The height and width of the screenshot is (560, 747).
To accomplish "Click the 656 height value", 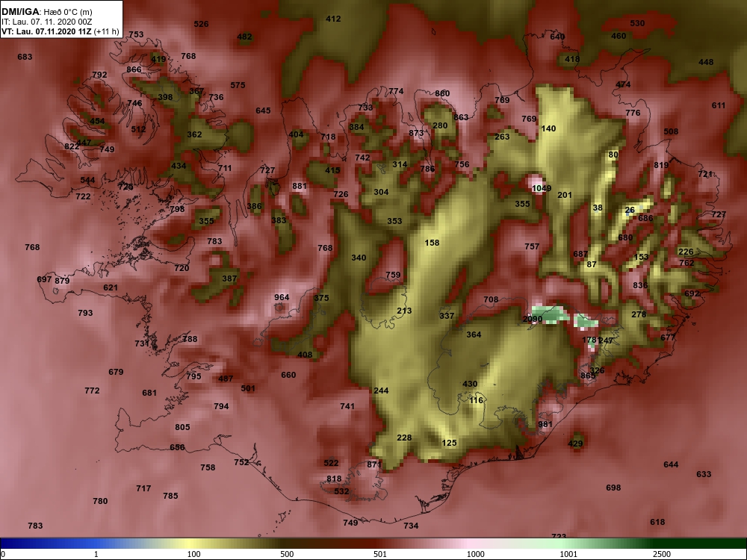I will (177, 447).
